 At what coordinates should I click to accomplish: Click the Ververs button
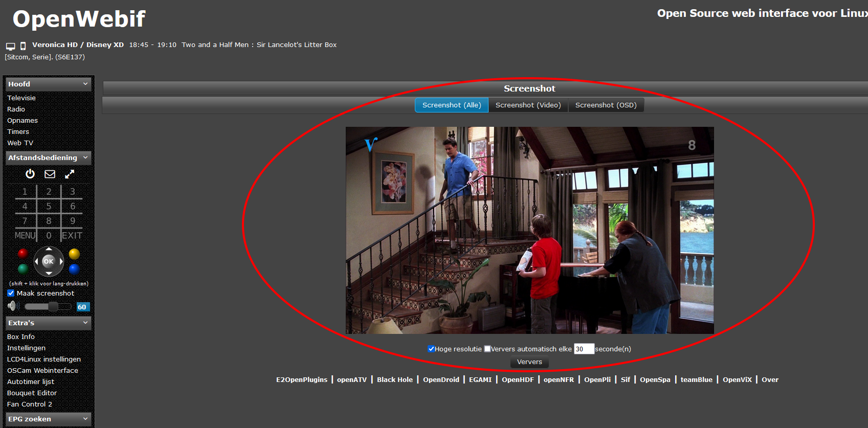tap(529, 362)
